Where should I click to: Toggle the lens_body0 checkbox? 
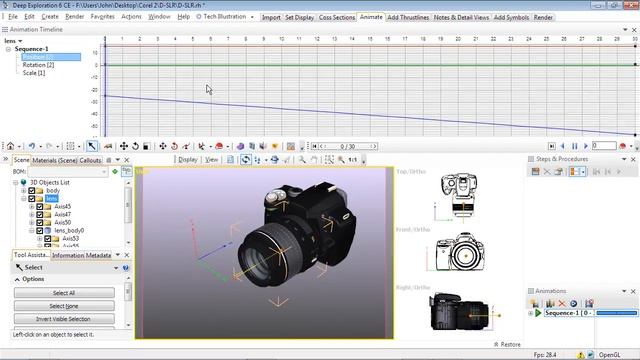[40, 231]
